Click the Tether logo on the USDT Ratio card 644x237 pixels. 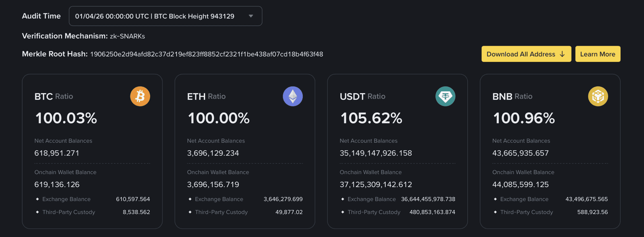pyautogui.click(x=445, y=96)
